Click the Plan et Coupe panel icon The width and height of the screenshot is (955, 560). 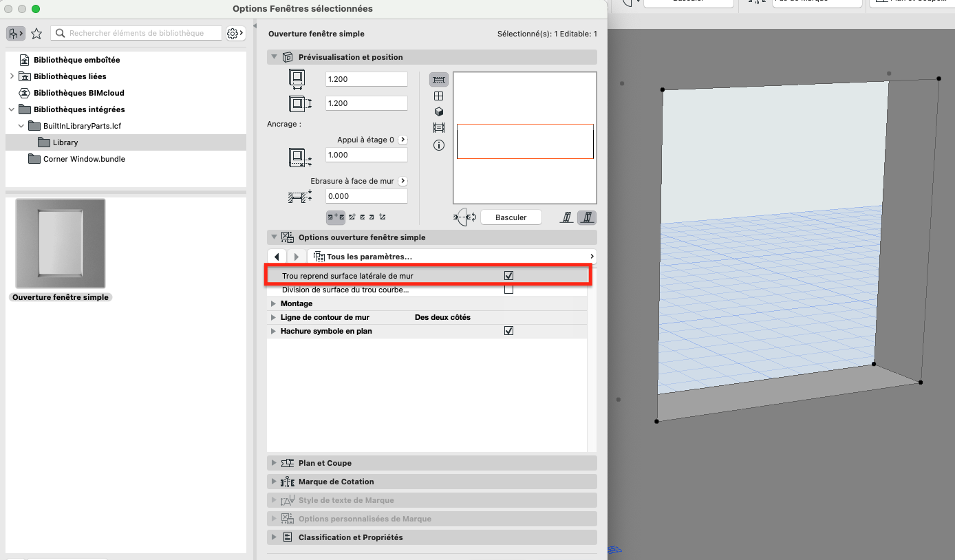tap(288, 463)
